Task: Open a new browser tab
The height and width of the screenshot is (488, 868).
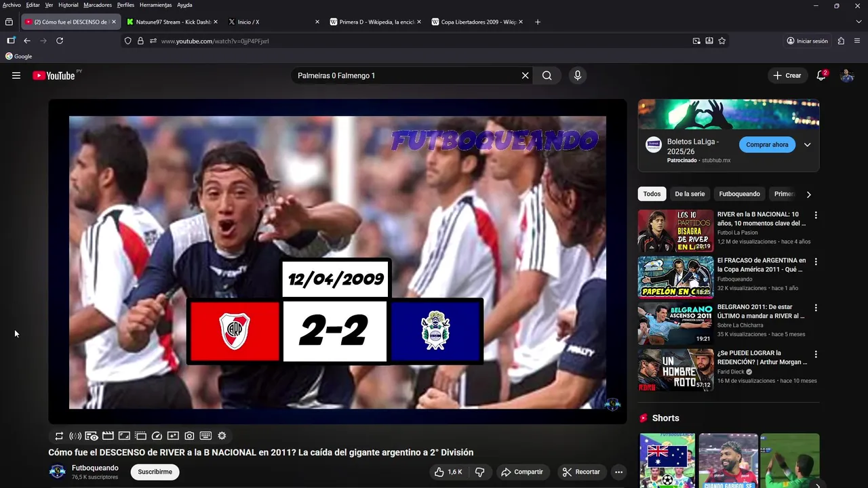Action: click(538, 22)
